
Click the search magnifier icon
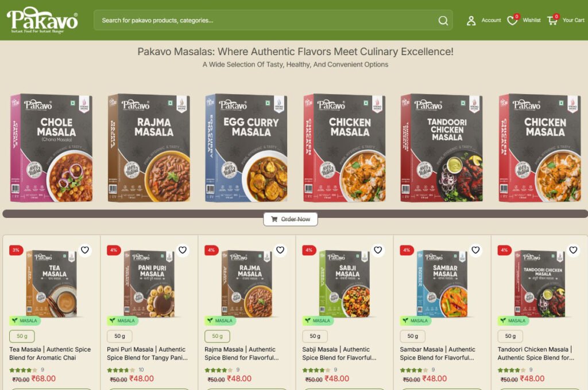443,20
